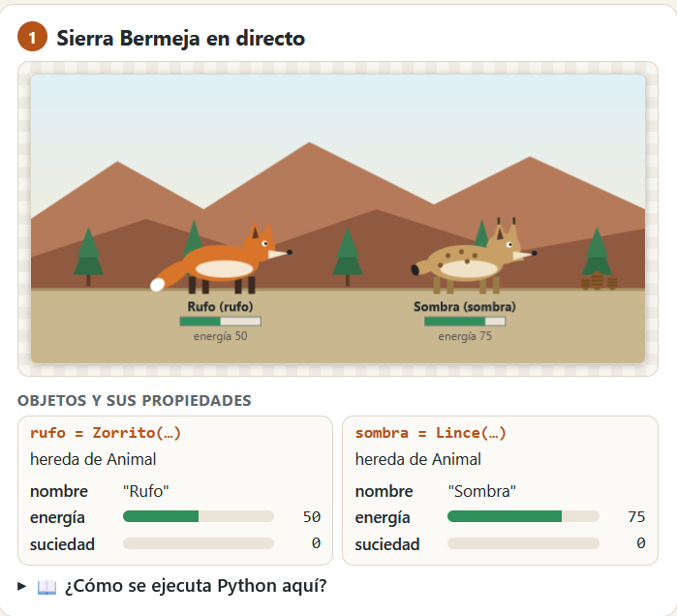Click the 'rufo = Zorrito(…)' code heading
This screenshot has height=616, width=677.
[x=106, y=433]
